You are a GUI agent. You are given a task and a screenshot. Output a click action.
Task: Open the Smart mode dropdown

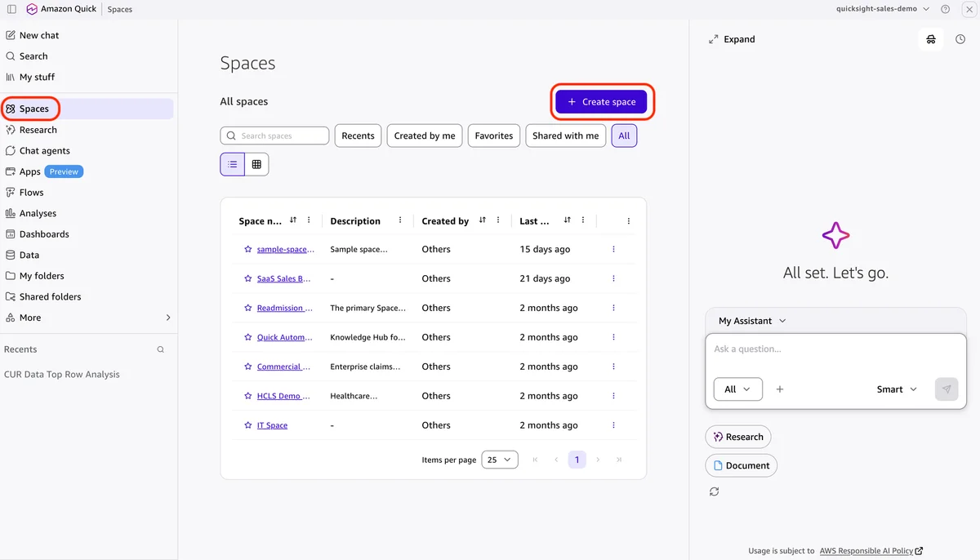click(x=897, y=389)
